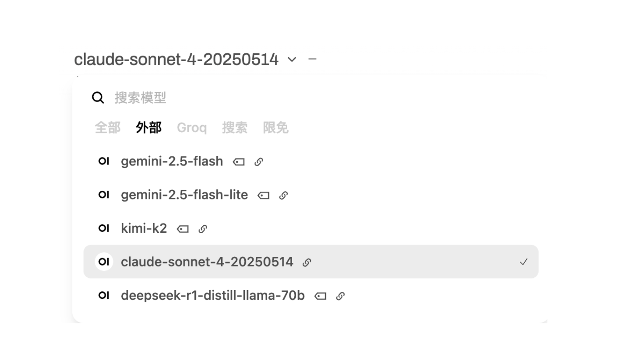
Task: Deselect claude-sonnet-4 via its checkmark
Action: pyautogui.click(x=524, y=262)
